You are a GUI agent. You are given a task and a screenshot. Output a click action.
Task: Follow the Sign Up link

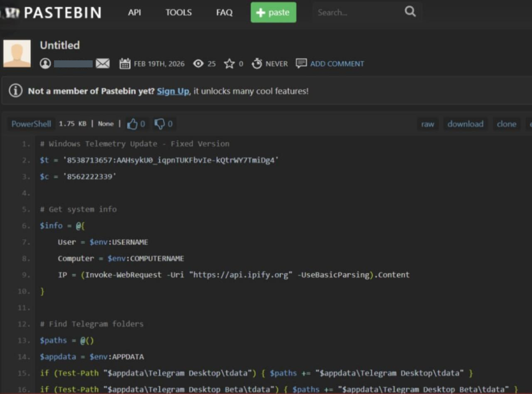pos(173,91)
